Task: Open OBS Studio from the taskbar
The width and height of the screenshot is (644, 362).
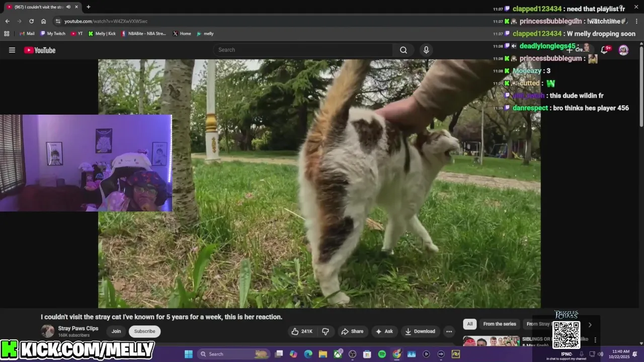Action: 352,354
